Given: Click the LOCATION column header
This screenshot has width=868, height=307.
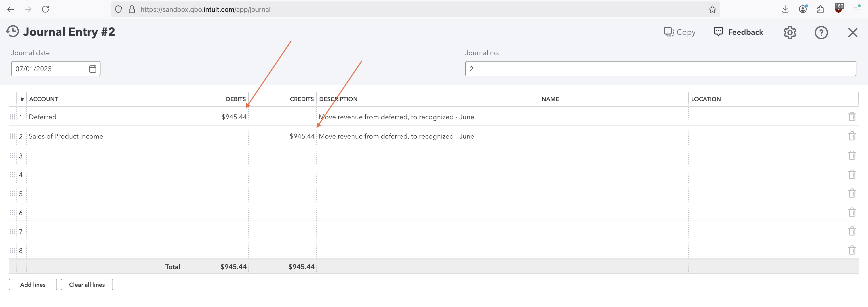Looking at the screenshot, I should click(706, 99).
